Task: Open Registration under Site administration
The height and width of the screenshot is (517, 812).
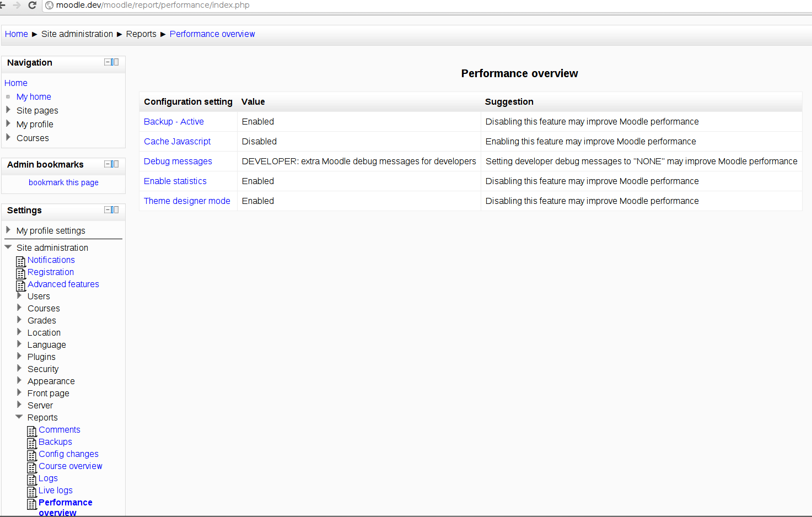Action: tap(51, 272)
